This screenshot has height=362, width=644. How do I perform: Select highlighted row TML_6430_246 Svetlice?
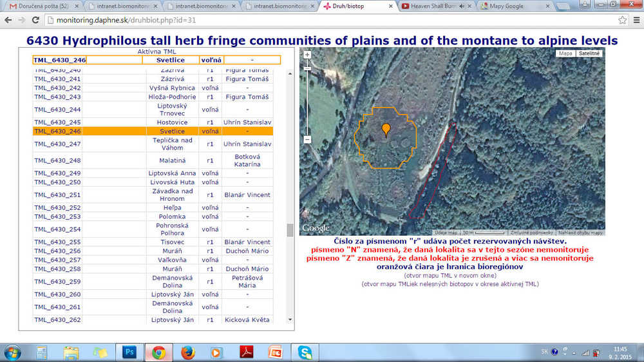click(x=153, y=131)
